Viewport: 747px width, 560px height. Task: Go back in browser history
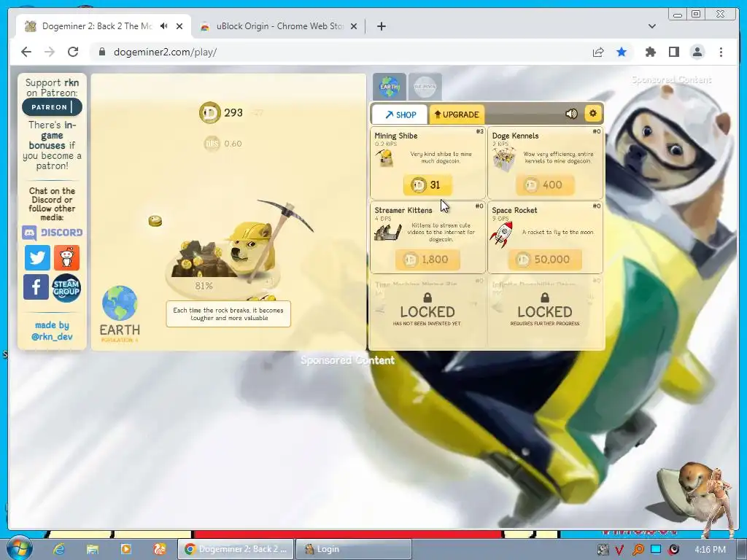click(26, 52)
